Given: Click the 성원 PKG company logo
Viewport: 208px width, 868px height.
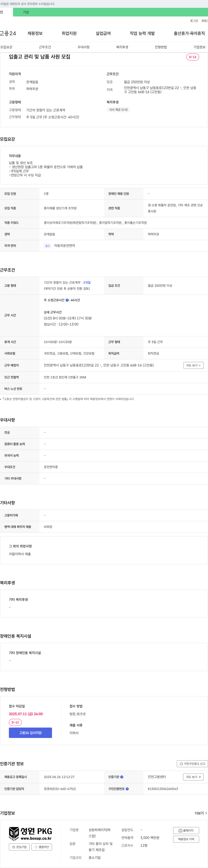Looking at the screenshot, I should click(x=30, y=834).
